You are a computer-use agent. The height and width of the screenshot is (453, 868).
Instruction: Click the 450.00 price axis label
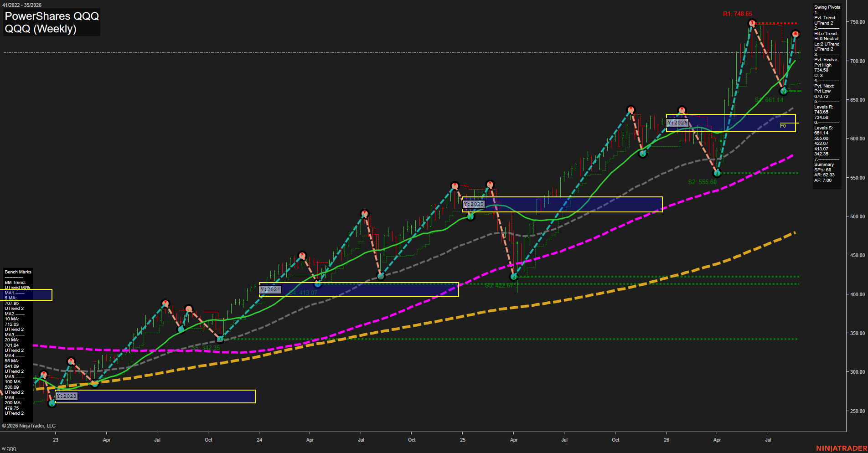click(x=857, y=255)
